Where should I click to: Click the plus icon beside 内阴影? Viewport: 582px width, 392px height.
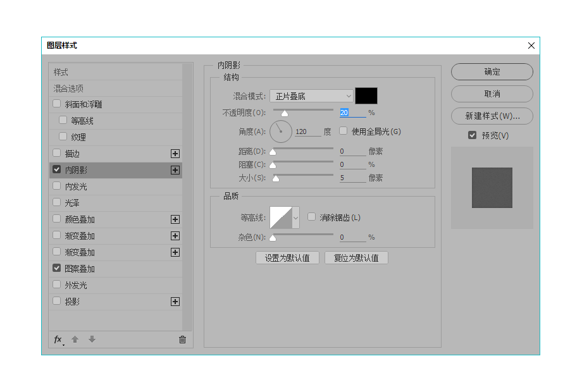point(175,170)
